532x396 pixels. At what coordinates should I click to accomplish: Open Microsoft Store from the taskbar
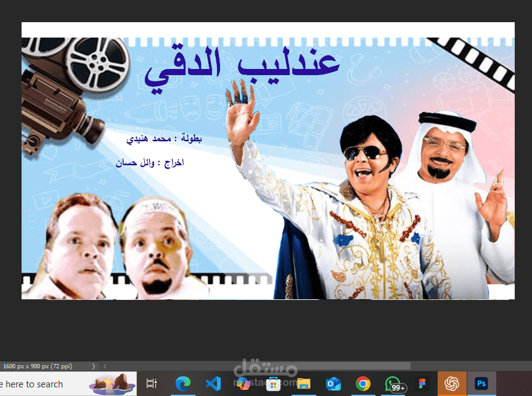tap(273, 384)
